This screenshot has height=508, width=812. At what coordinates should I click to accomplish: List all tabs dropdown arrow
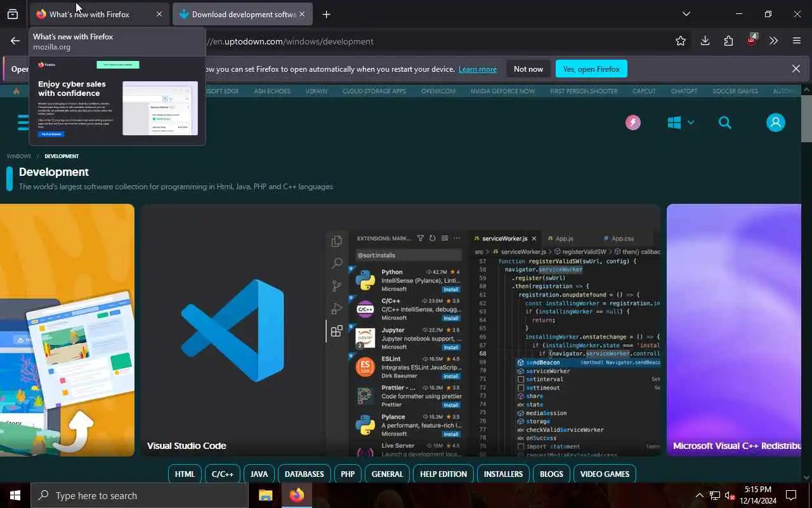coord(686,14)
